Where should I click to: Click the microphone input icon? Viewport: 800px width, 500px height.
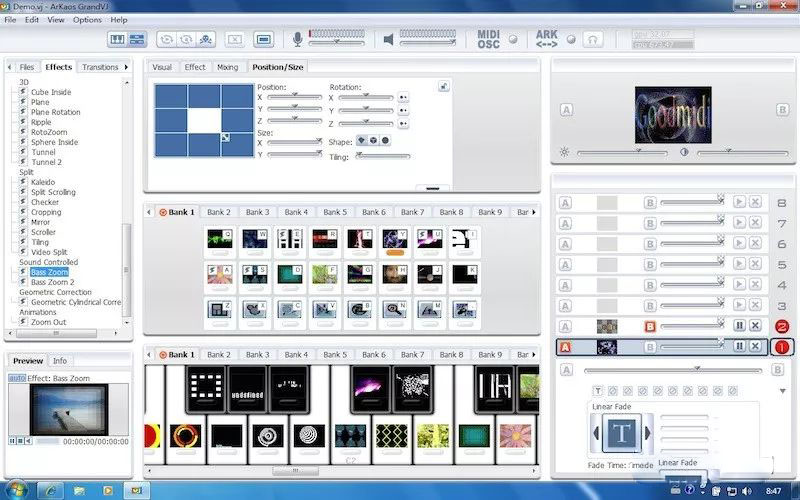point(297,39)
